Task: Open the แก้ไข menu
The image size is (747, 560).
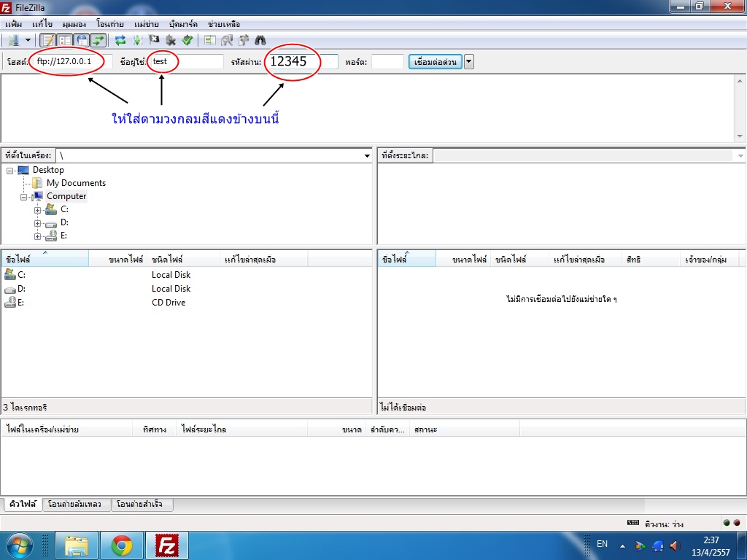Action: click(42, 24)
